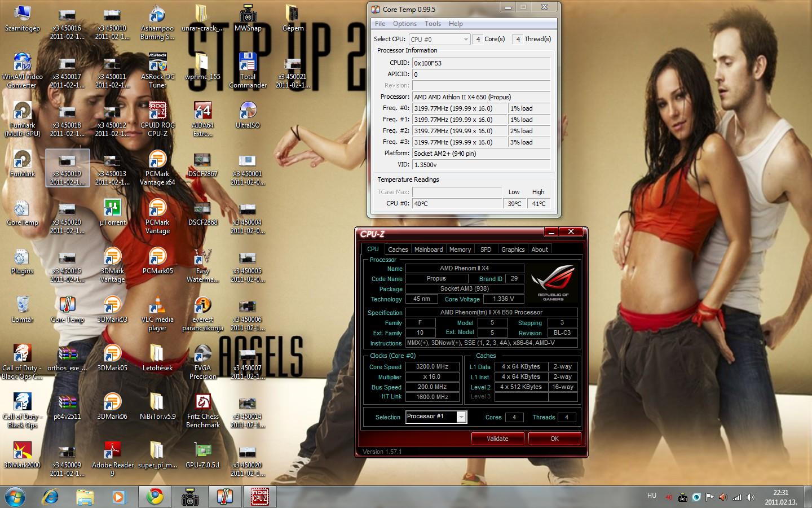Switch to MWSnap camera taskbar button
The width and height of the screenshot is (812, 508).
(190, 497)
